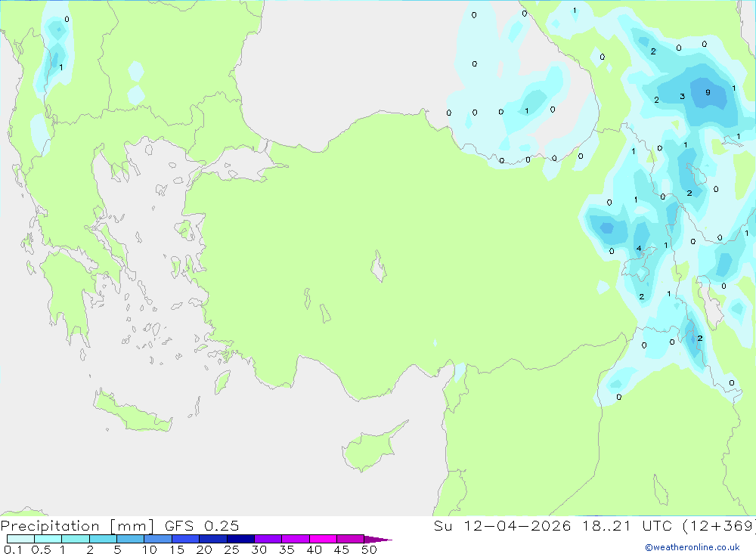Click the "Precipitation [mm]" title text
This screenshot has height=554, width=756.
(x=77, y=526)
